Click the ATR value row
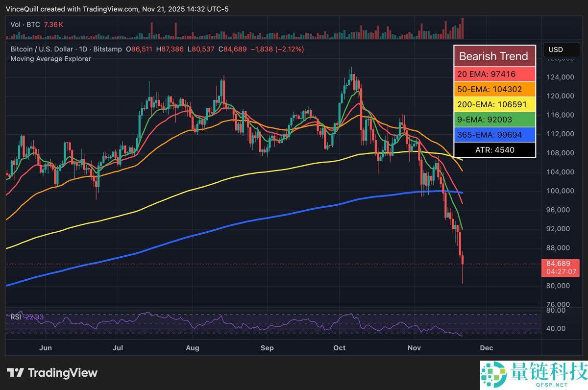Image resolution: width=588 pixels, height=390 pixels. click(x=494, y=150)
